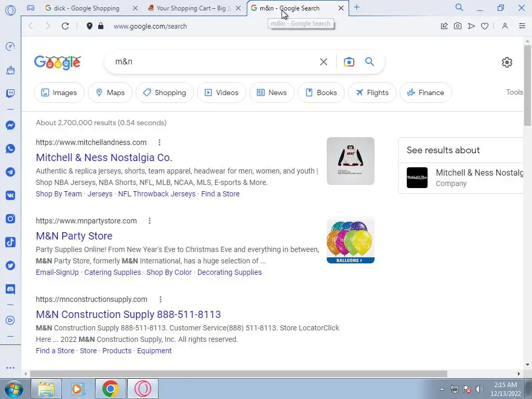Viewport: 532px width, 399px height.
Task: Open Mitchell & Ness Nostalgia Co. link
Action: 104,157
